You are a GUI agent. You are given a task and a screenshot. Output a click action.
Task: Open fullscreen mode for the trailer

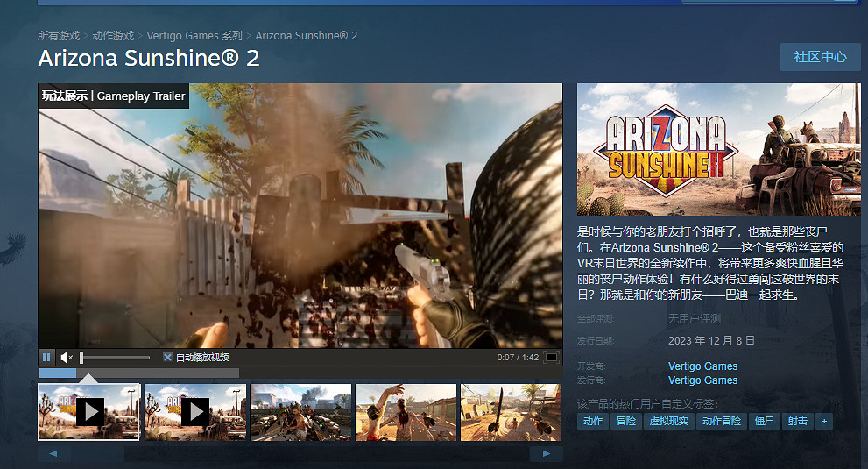551,357
